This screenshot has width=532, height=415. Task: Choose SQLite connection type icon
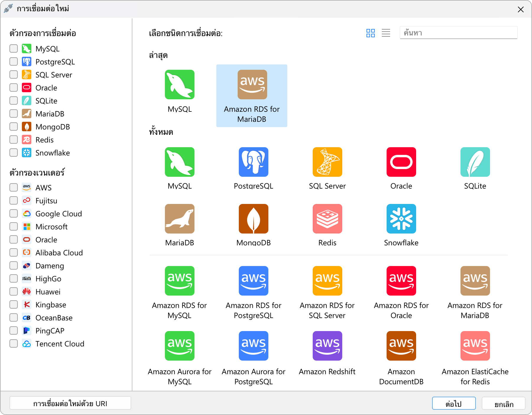pyautogui.click(x=475, y=162)
